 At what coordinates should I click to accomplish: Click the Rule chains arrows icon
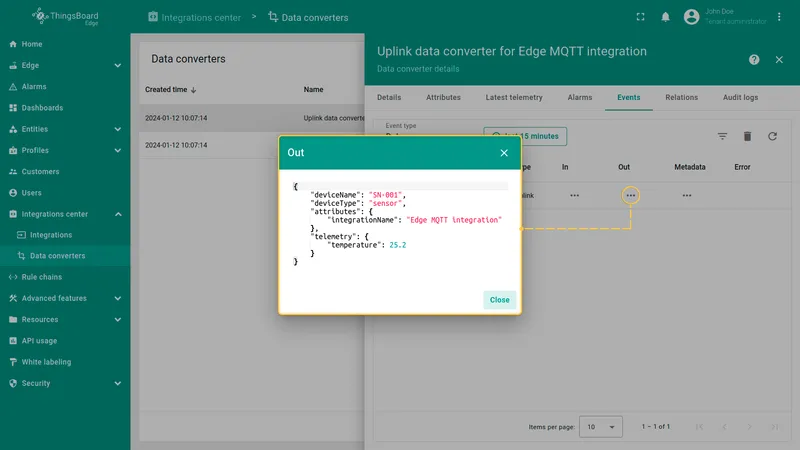point(13,277)
